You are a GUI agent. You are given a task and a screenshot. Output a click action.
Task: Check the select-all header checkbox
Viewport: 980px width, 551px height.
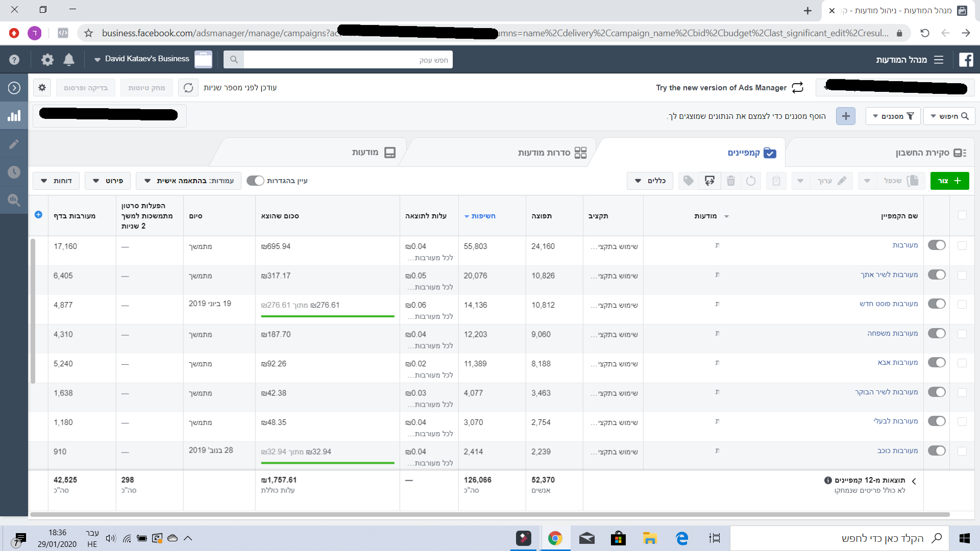coord(962,215)
